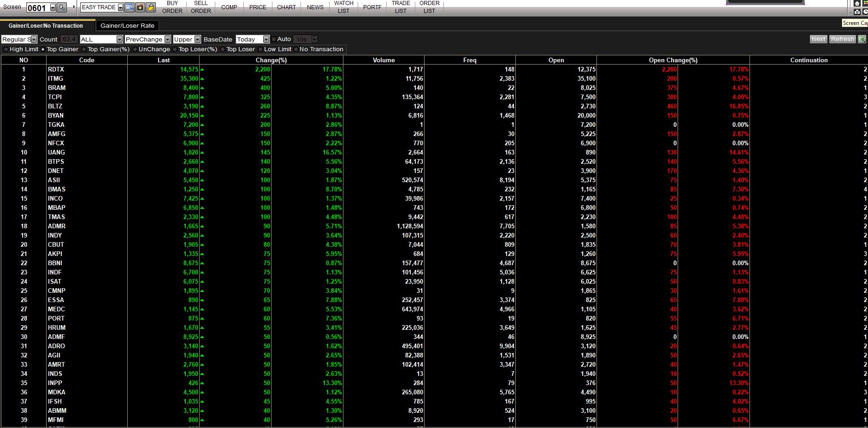Select the MEDC stock code
868x428 pixels.
pos(56,309)
